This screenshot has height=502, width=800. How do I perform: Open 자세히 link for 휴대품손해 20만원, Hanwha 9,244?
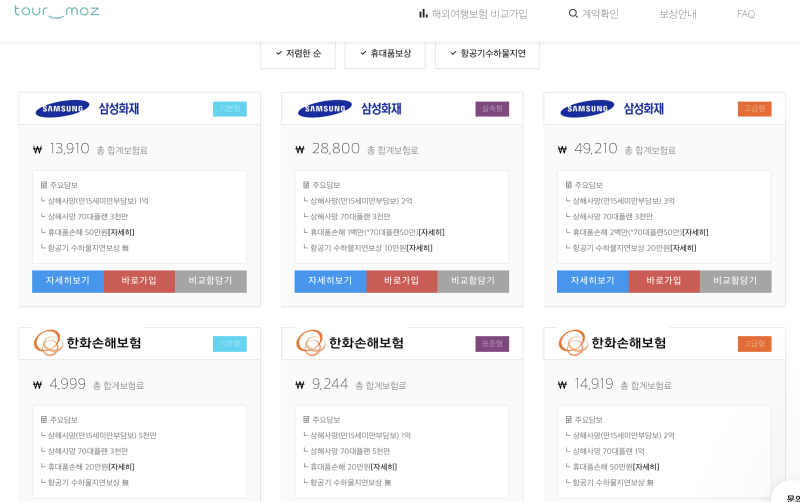[x=384, y=467]
